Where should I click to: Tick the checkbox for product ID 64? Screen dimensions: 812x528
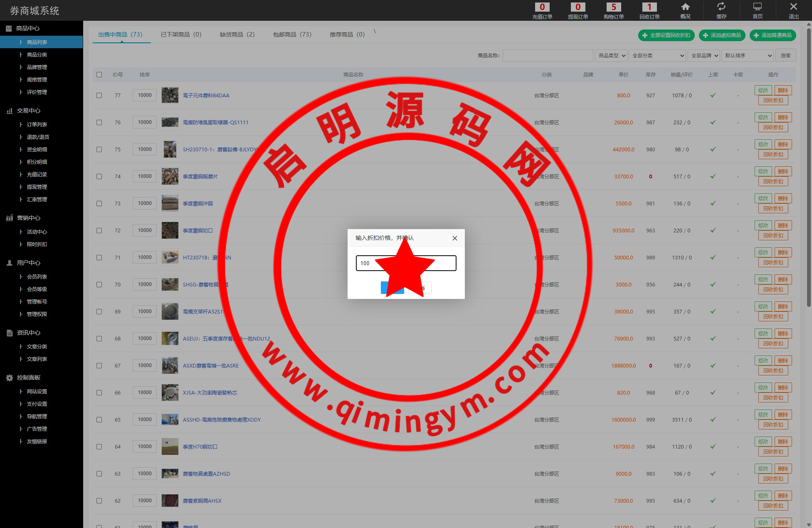[x=99, y=447]
